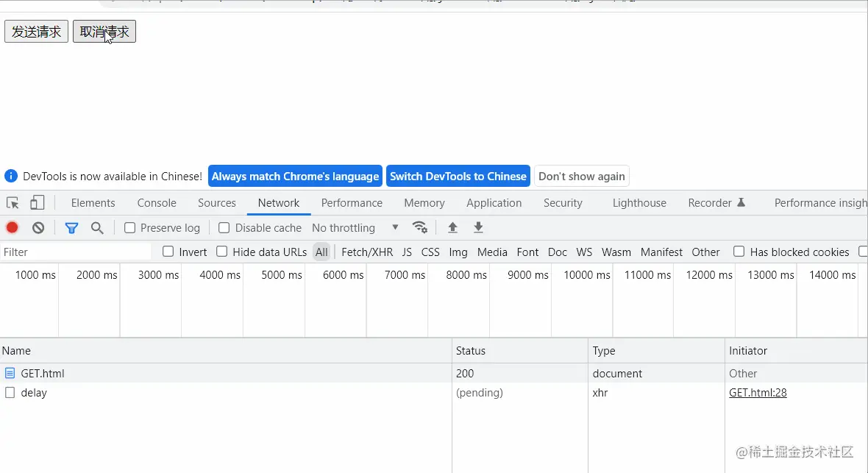868x473 pixels.
Task: Open the Application tab
Action: [494, 203]
